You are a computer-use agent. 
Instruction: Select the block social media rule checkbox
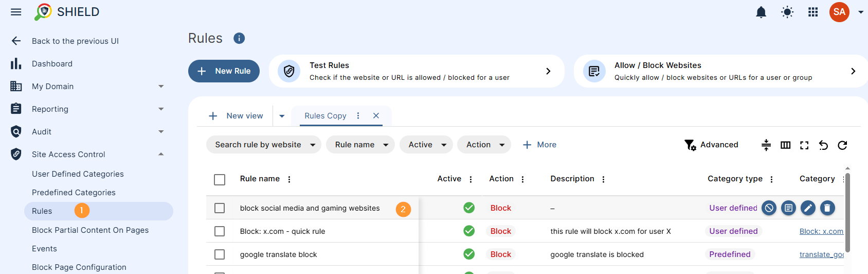[220, 208]
